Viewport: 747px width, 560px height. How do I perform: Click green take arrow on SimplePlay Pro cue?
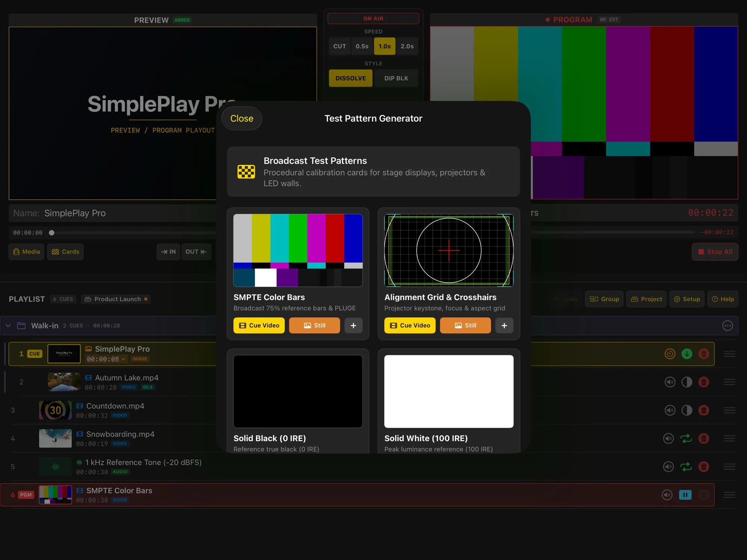point(687,354)
